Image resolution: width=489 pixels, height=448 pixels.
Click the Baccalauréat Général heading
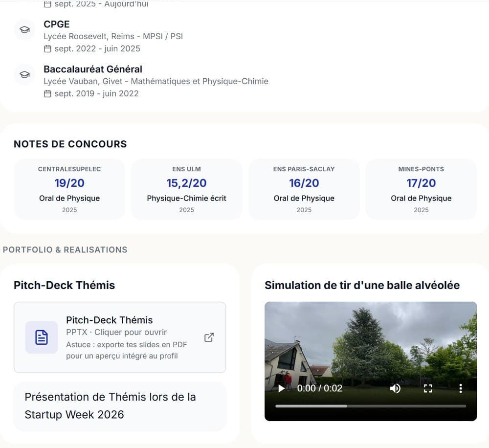tap(93, 69)
